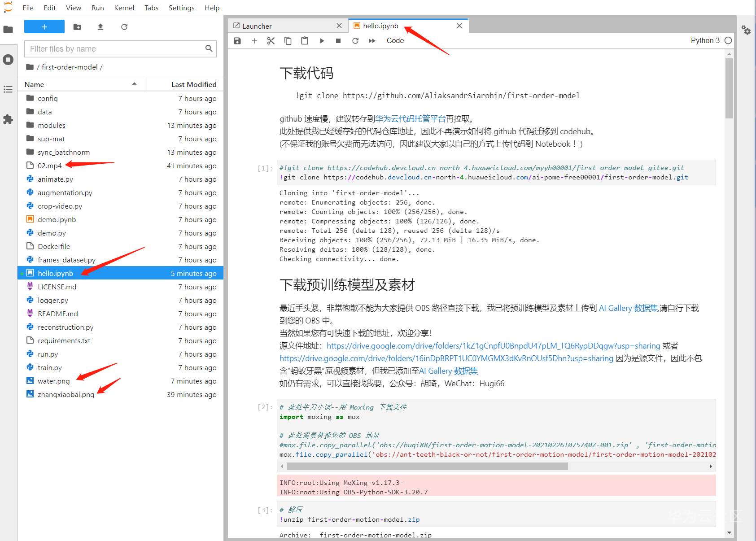
Task: Upload files with the upload icon
Action: tap(101, 27)
